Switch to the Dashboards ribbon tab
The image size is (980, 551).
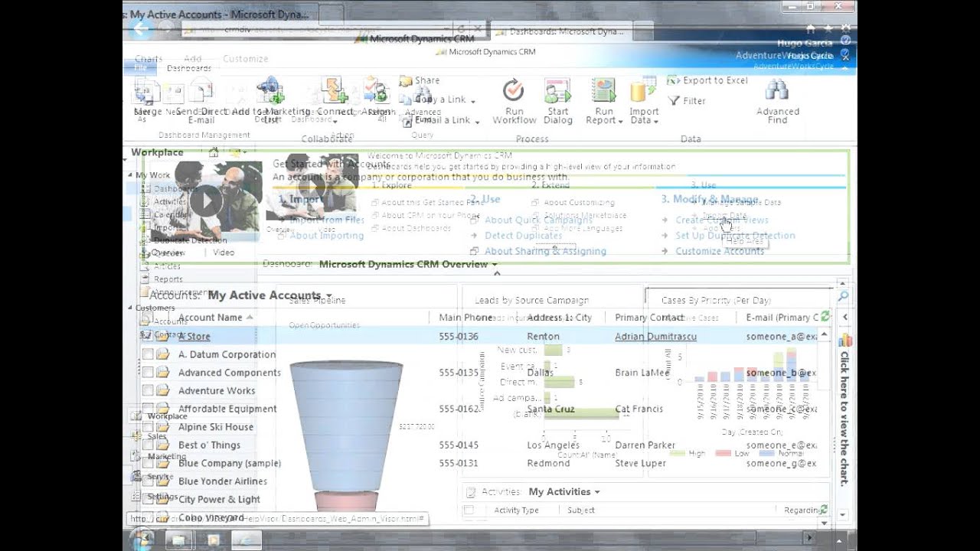pyautogui.click(x=189, y=68)
